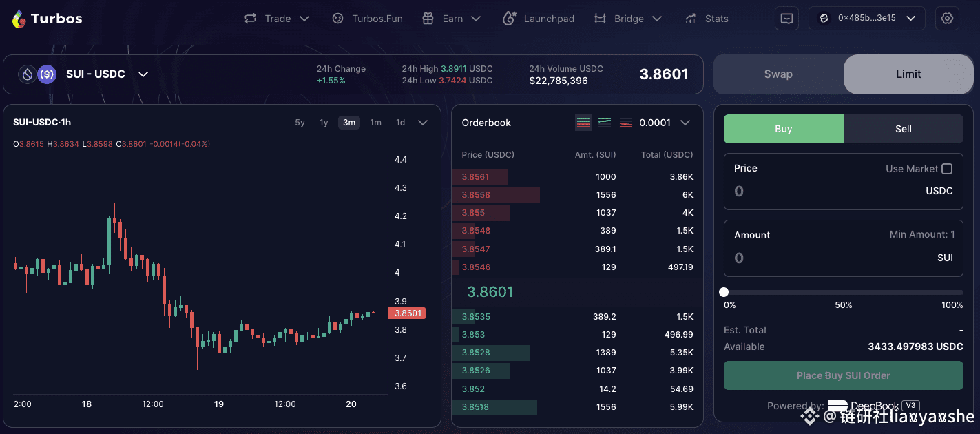Click ask price 3.855
The height and width of the screenshot is (434, 980).
(x=473, y=213)
